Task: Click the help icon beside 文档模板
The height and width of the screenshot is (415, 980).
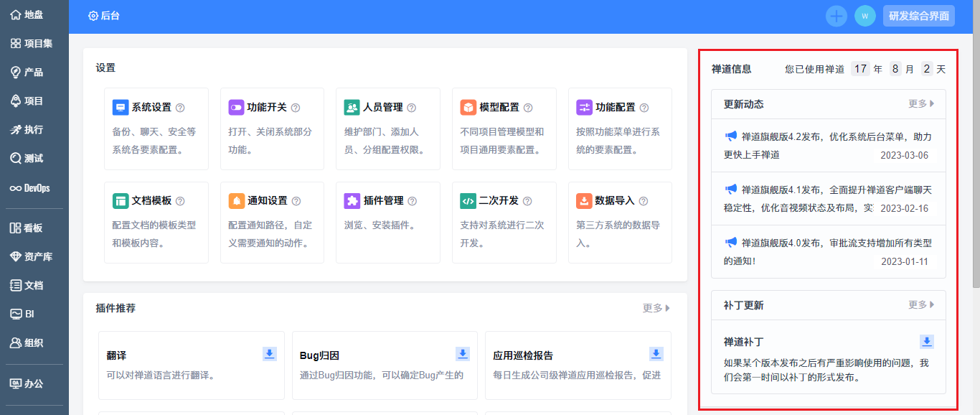Action: point(180,202)
